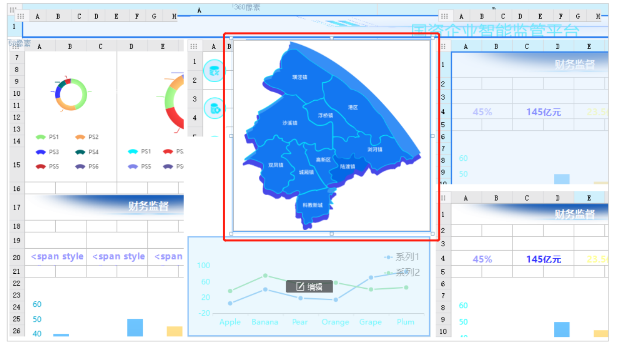Select row 17 header in left grid
The image size is (633, 364).
click(x=17, y=207)
